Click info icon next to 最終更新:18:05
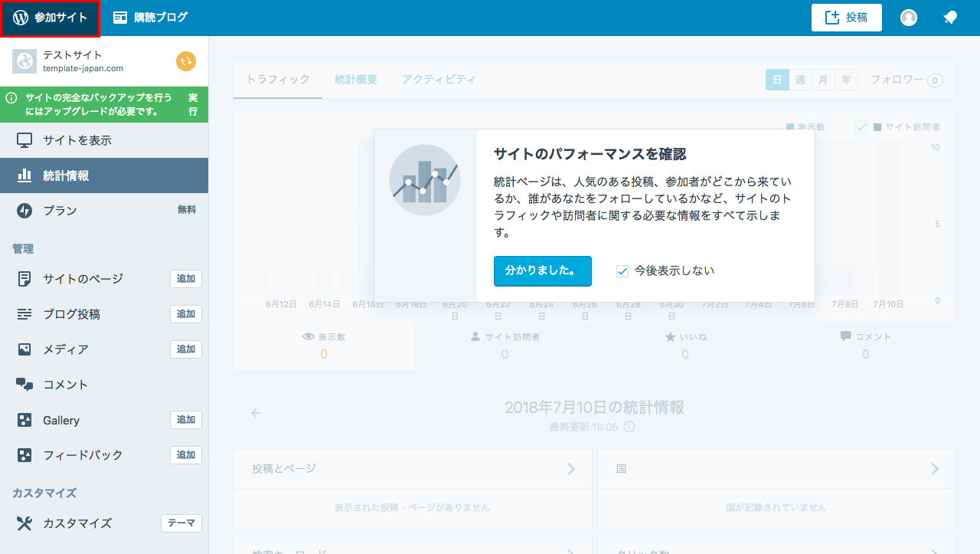The width and height of the screenshot is (980, 554). pos(629,427)
